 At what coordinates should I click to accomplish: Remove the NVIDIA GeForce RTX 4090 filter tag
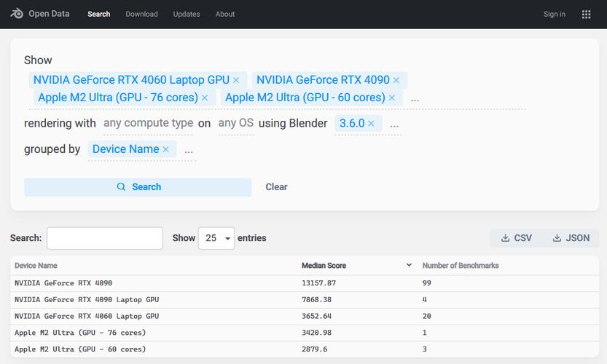tap(396, 80)
